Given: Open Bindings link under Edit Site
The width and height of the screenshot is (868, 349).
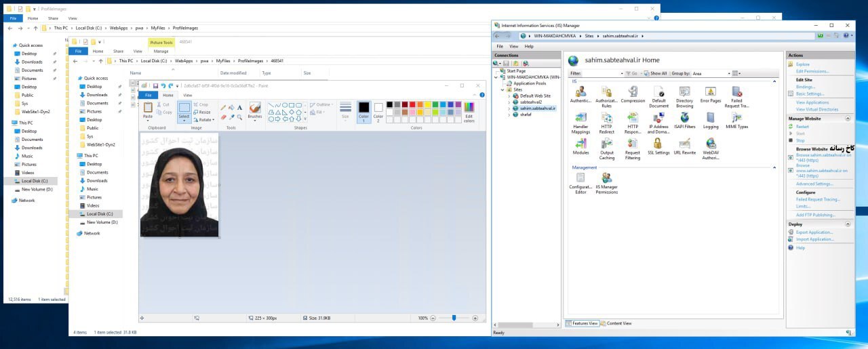Looking at the screenshot, I should 806,87.
